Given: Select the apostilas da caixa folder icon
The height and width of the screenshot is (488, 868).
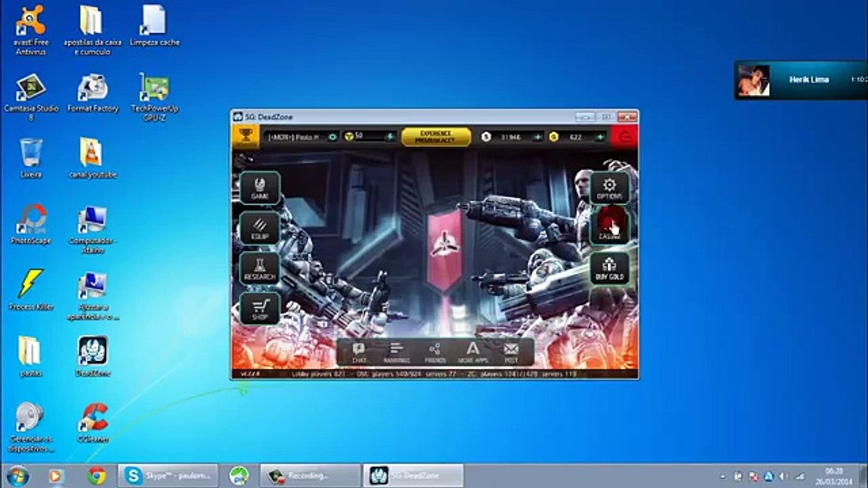Looking at the screenshot, I should [92, 30].
